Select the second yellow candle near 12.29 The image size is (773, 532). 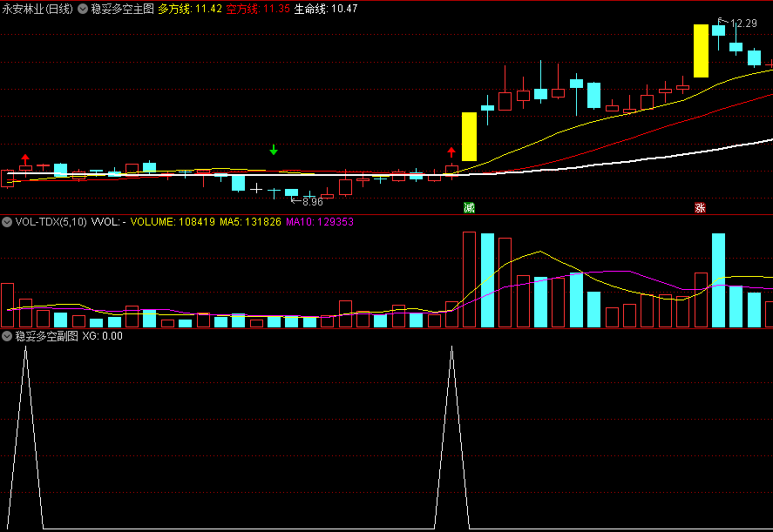coord(701,51)
